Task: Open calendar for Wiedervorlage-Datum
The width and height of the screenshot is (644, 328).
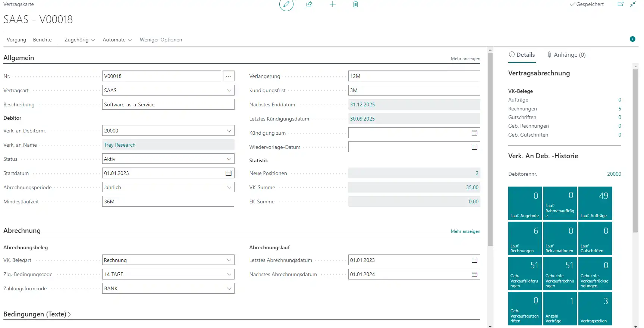Action: pyautogui.click(x=474, y=147)
